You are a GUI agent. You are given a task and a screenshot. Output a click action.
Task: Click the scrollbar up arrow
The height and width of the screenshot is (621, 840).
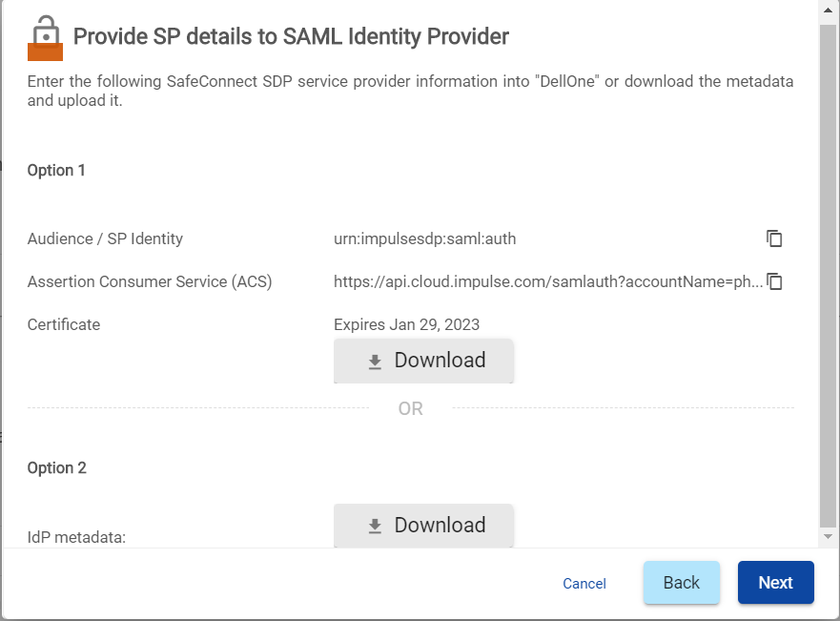click(828, 12)
